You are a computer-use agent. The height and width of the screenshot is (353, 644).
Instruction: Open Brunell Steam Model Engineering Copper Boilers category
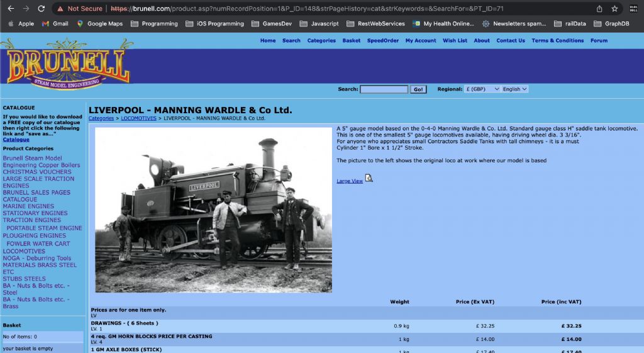[42, 162]
